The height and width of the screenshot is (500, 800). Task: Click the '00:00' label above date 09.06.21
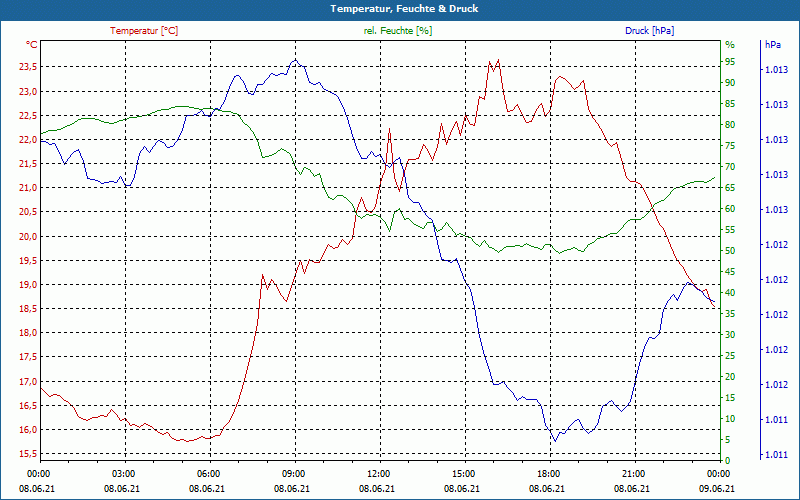(718, 473)
